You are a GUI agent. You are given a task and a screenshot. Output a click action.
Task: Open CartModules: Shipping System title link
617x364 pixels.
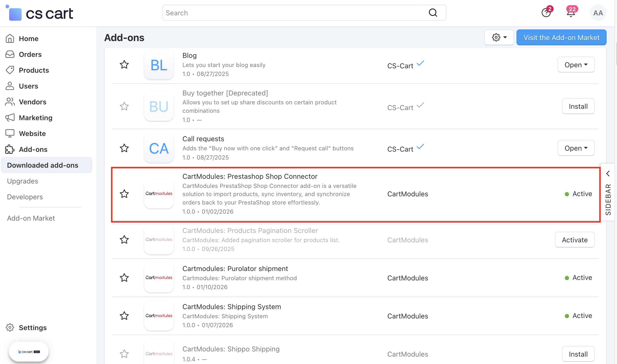tap(232, 307)
